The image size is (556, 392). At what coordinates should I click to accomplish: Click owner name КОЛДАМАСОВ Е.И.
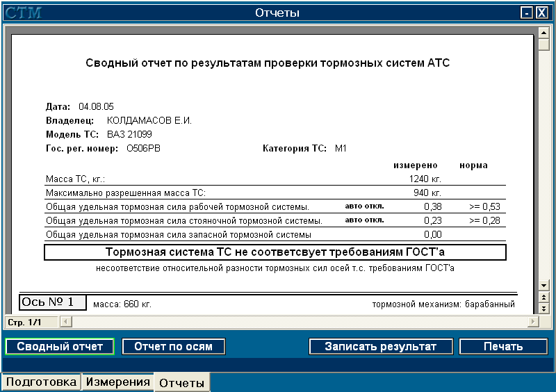pos(149,121)
